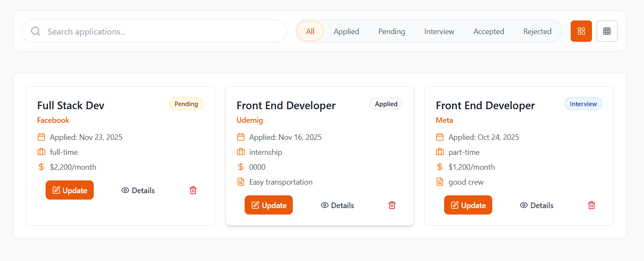Delete the Meta application
Image resolution: width=644 pixels, height=261 pixels.
tap(592, 205)
